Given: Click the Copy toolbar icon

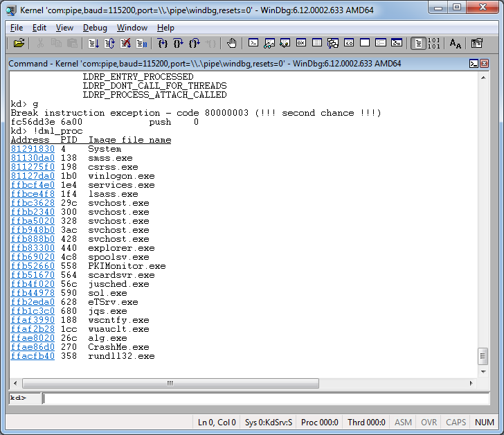Looking at the screenshot, I should pyautogui.click(x=56, y=43).
